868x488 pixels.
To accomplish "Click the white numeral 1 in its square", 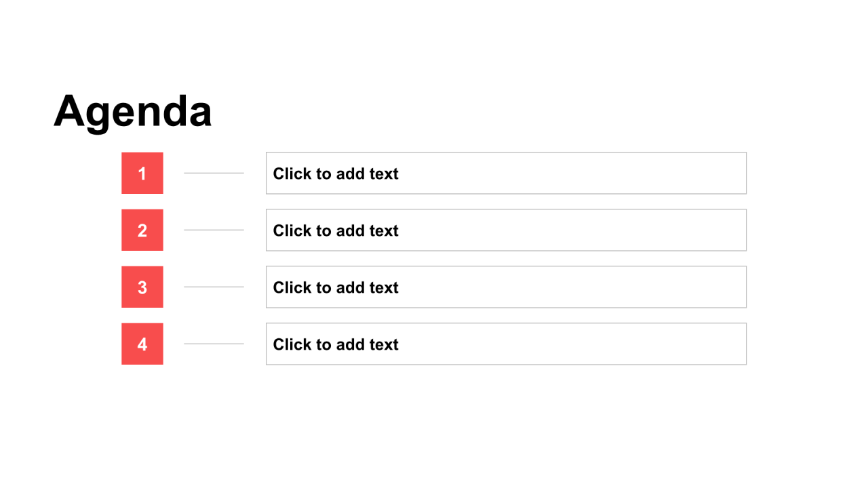I will (x=142, y=174).
